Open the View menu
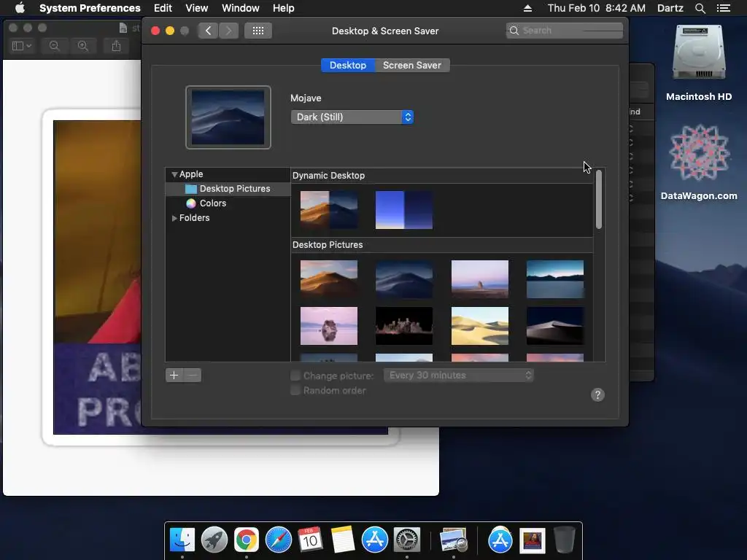 (x=197, y=8)
